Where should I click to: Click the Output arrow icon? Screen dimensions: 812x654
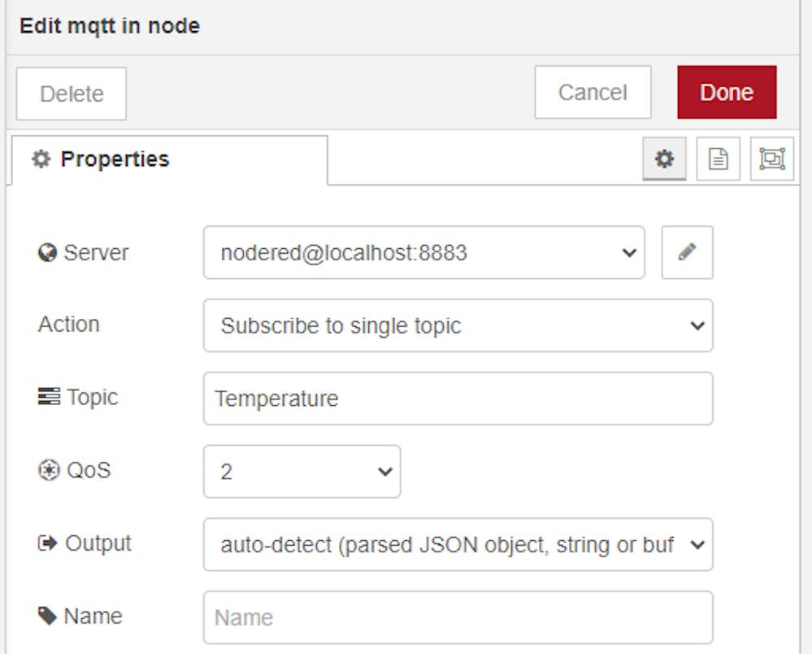[48, 543]
